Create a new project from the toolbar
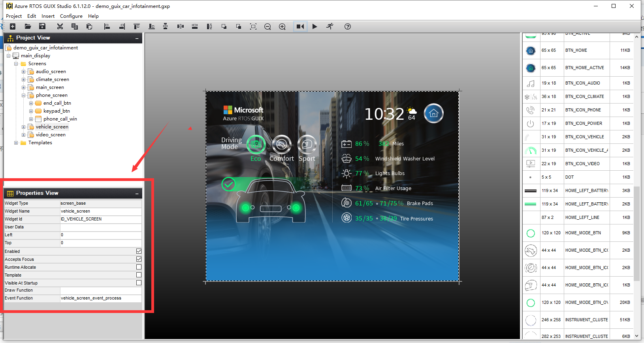 click(13, 26)
